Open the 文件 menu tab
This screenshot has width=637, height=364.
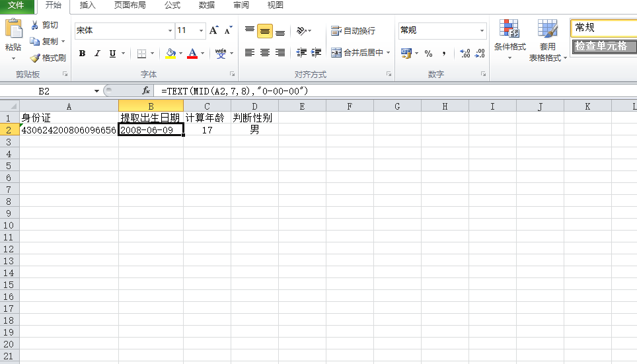click(16, 5)
